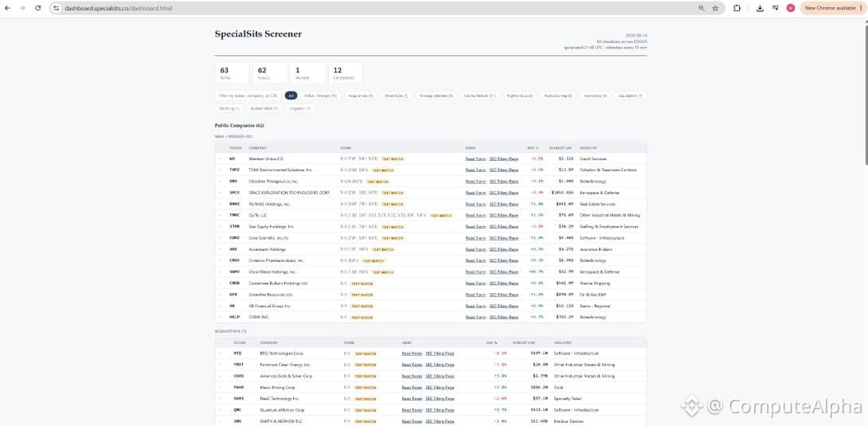Filter by Strategic Review chip
Viewport: 868px width, 426px height.
coord(436,96)
